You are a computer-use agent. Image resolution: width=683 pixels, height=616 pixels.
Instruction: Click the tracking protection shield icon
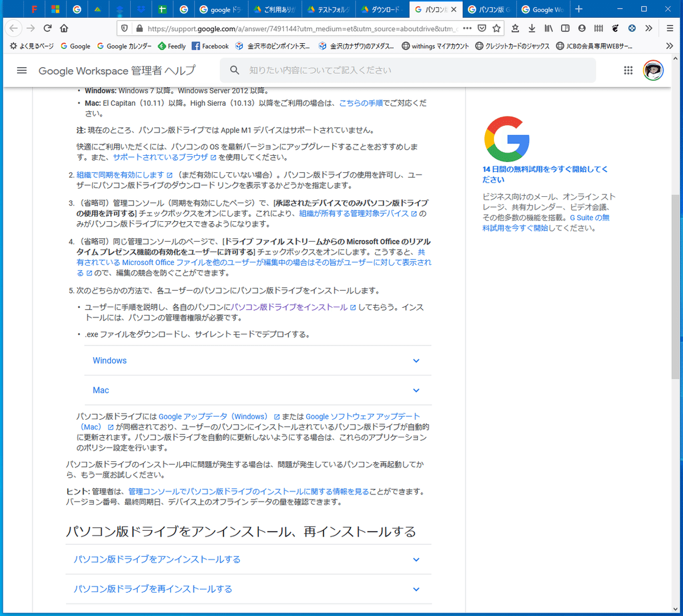point(125,28)
